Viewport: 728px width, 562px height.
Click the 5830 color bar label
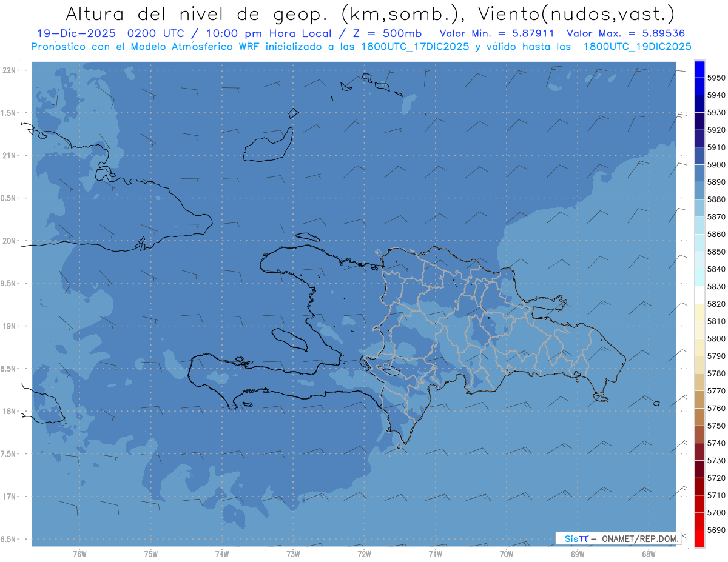(x=716, y=286)
